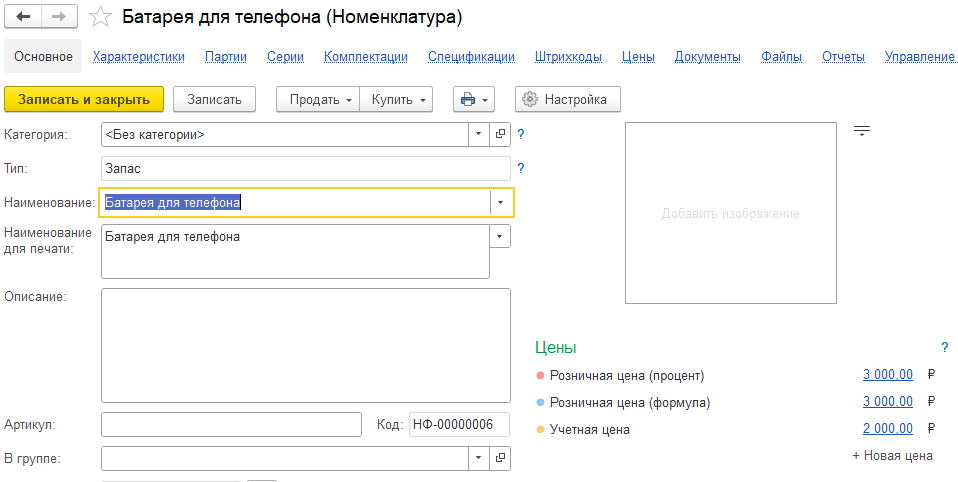Open the printer icon menu
This screenshot has height=482, width=958.
473,99
